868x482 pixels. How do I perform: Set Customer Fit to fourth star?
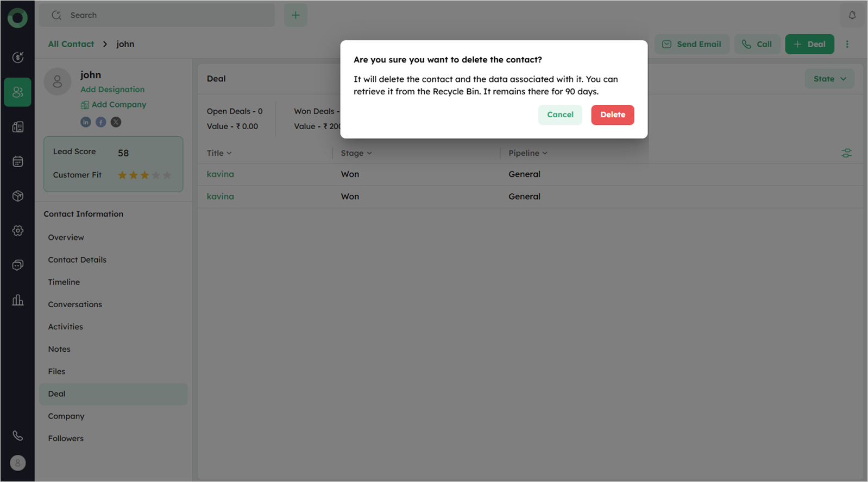[x=156, y=175]
